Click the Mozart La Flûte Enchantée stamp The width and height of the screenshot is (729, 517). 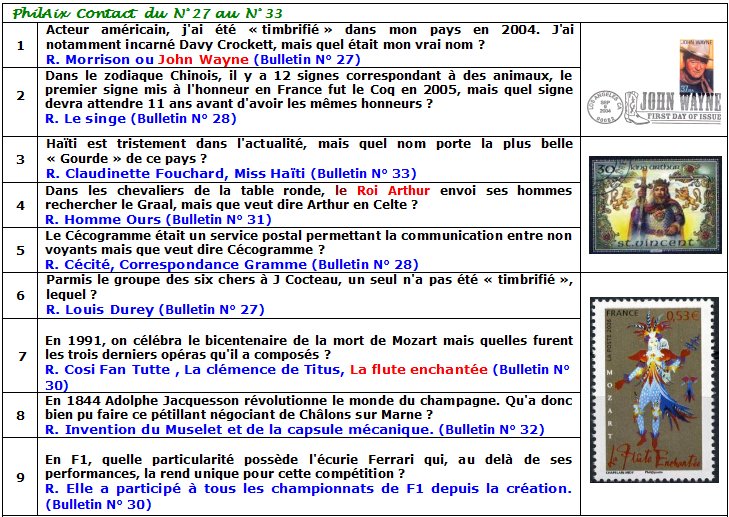tap(654, 390)
